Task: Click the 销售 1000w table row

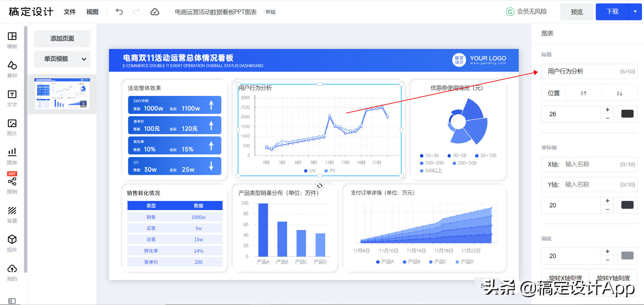Action: [x=175, y=217]
